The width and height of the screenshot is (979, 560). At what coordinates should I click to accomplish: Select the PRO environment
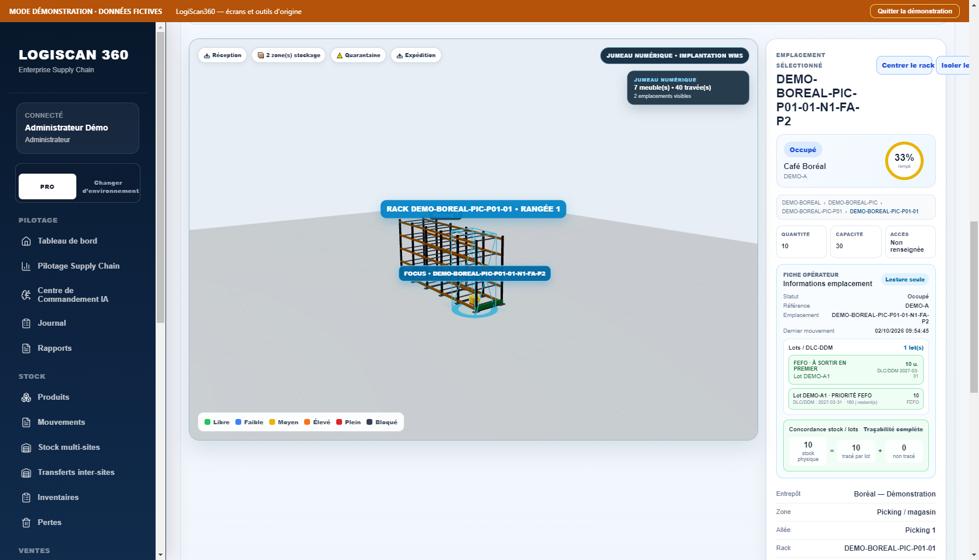pyautogui.click(x=47, y=186)
